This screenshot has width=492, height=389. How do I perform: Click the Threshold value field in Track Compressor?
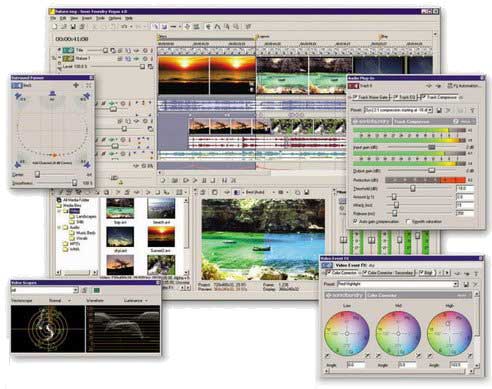click(x=465, y=189)
